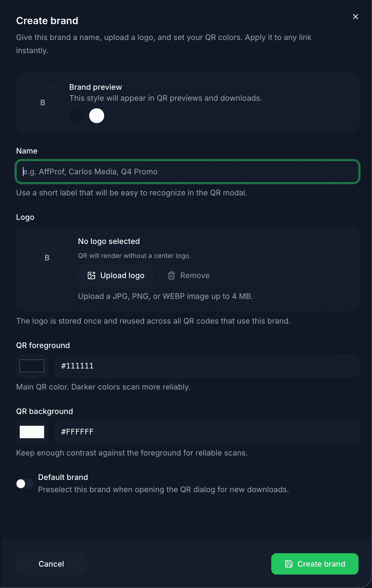This screenshot has height=588, width=372.
Task: Click the Default brand label text
Action: [63, 477]
